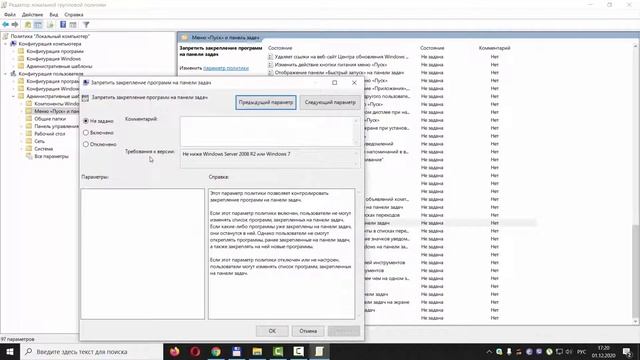The width and height of the screenshot is (640, 360).
Task: Click the «Предыдущий параметр» button
Action: tap(266, 102)
